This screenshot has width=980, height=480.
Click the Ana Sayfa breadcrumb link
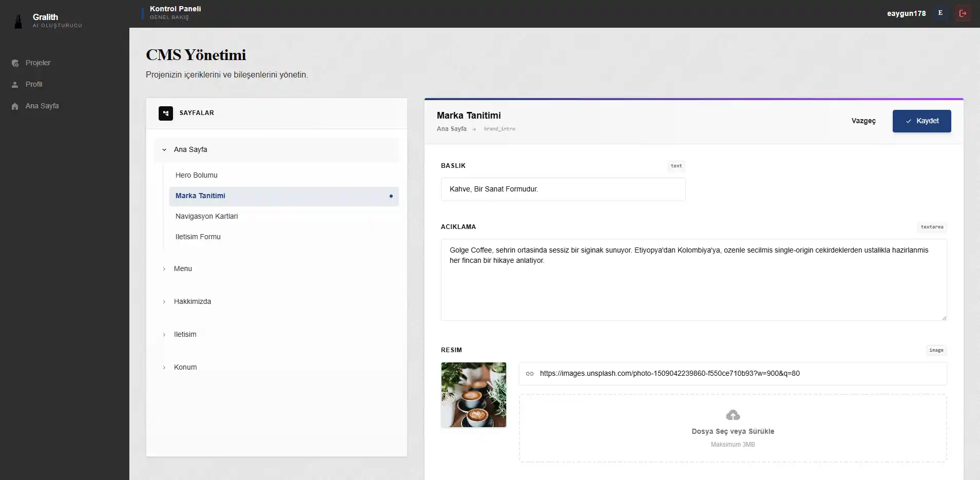click(452, 129)
